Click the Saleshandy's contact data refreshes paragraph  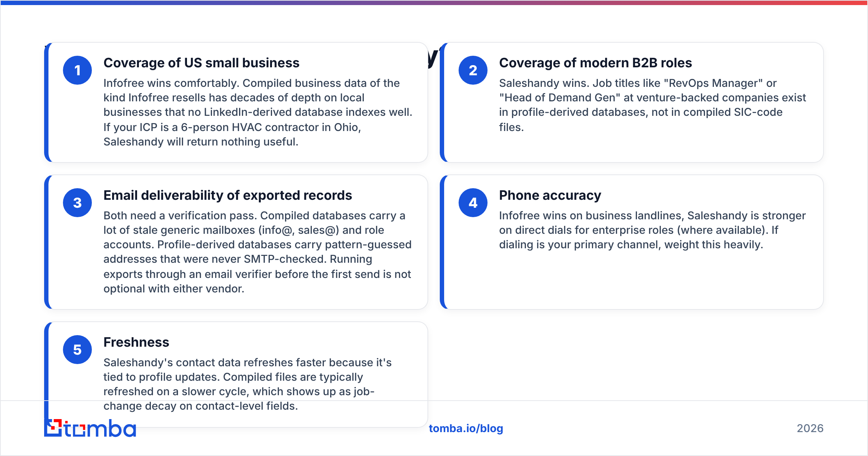[248, 384]
